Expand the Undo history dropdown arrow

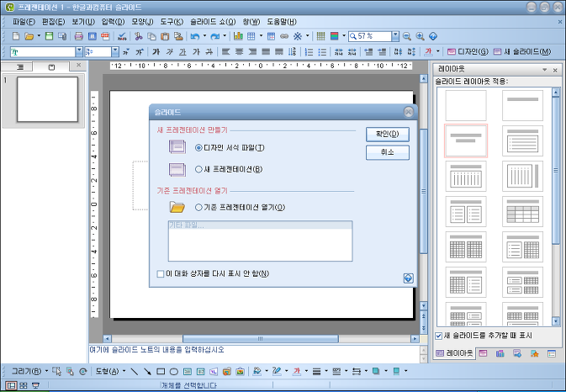tap(204, 36)
